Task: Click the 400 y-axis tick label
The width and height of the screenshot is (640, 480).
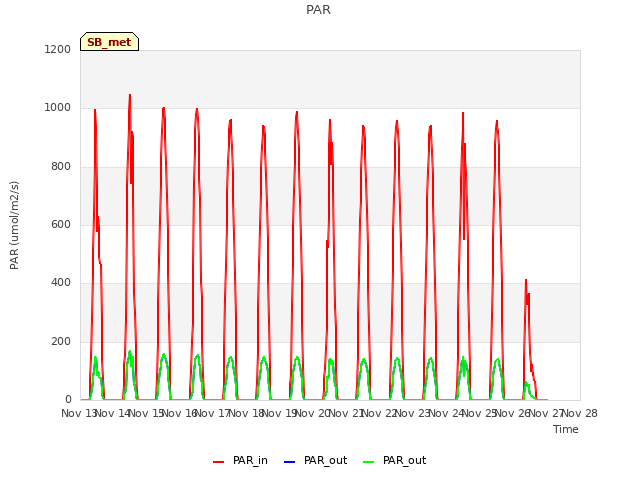Action: click(x=61, y=283)
